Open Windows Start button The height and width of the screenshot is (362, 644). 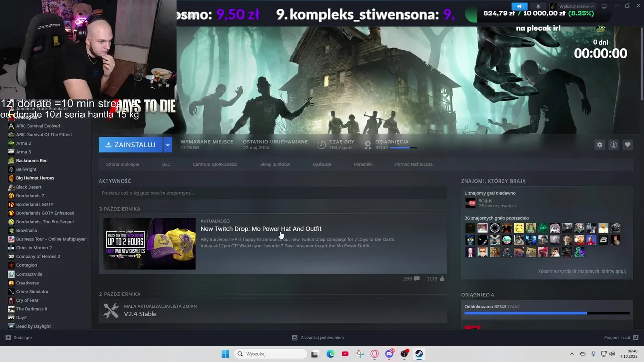coord(225,354)
